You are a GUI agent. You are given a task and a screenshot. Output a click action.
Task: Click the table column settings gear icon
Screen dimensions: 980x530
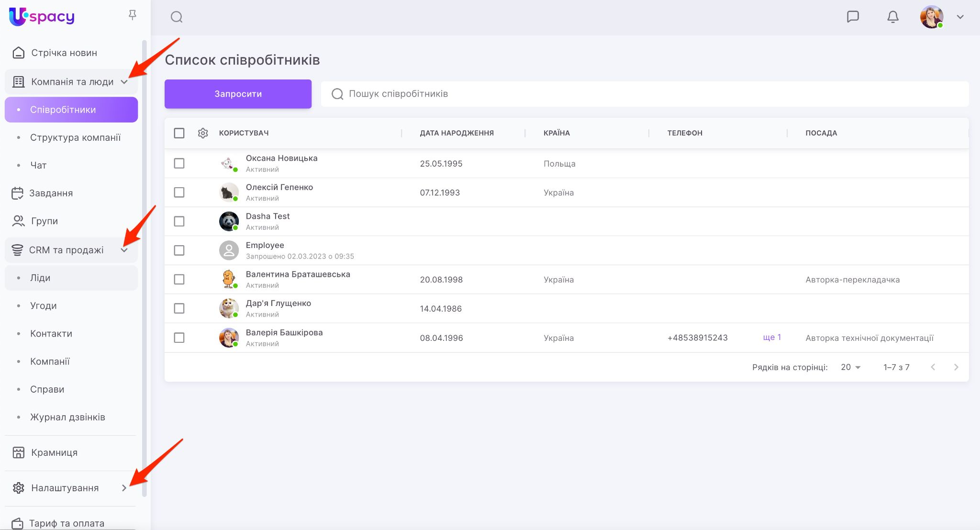[203, 133]
